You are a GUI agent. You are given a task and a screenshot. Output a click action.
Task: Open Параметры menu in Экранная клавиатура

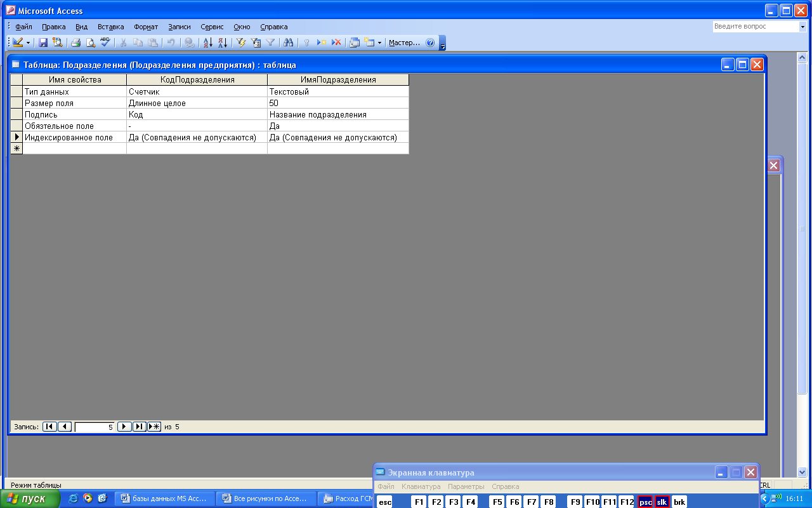466,486
